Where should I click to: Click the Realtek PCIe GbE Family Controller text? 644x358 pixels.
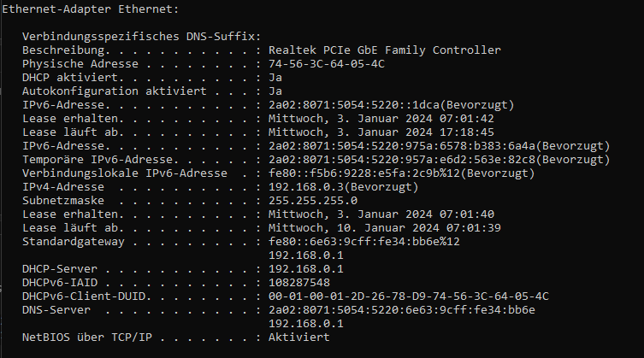click(384, 50)
